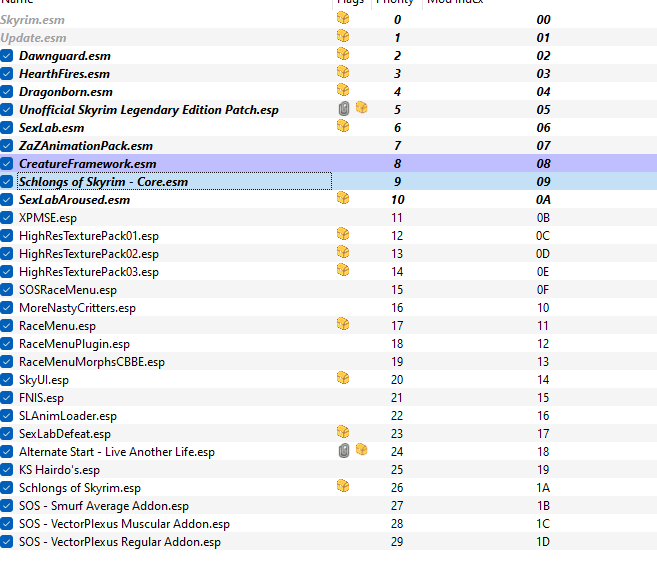Click mod index 0A of SexLabAroused.esm
657x570 pixels.
pyautogui.click(x=543, y=200)
